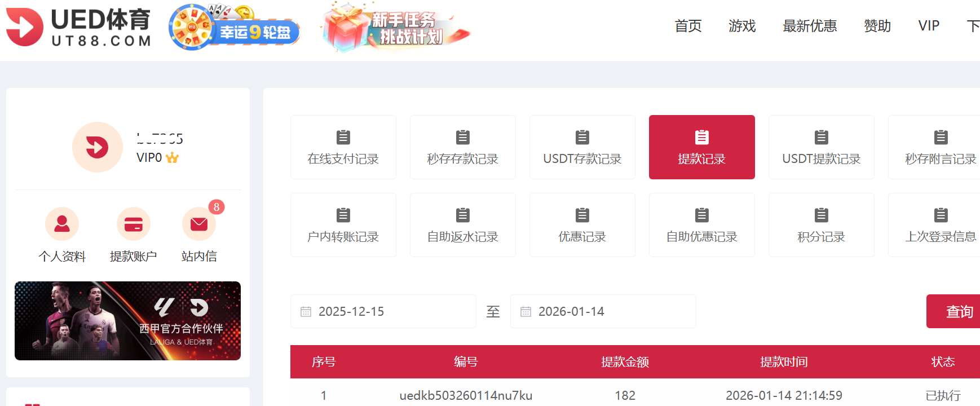Open the 新手任务挑战计划 gift banner
The width and height of the screenshot is (980, 406).
[396, 27]
